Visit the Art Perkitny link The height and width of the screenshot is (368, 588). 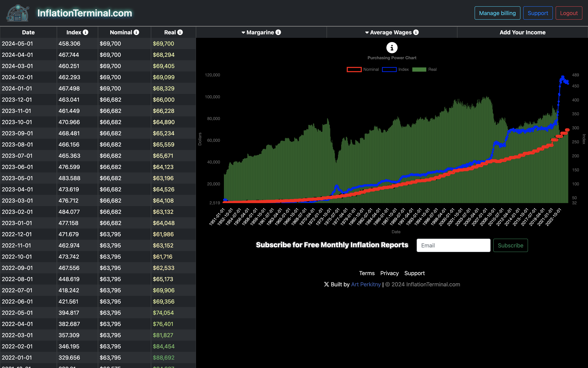pos(366,284)
